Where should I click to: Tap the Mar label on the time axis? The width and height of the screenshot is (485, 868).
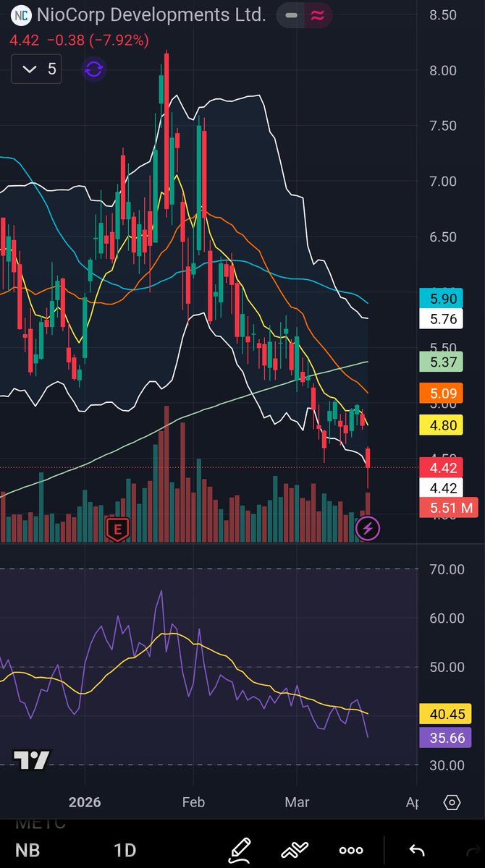point(298,802)
